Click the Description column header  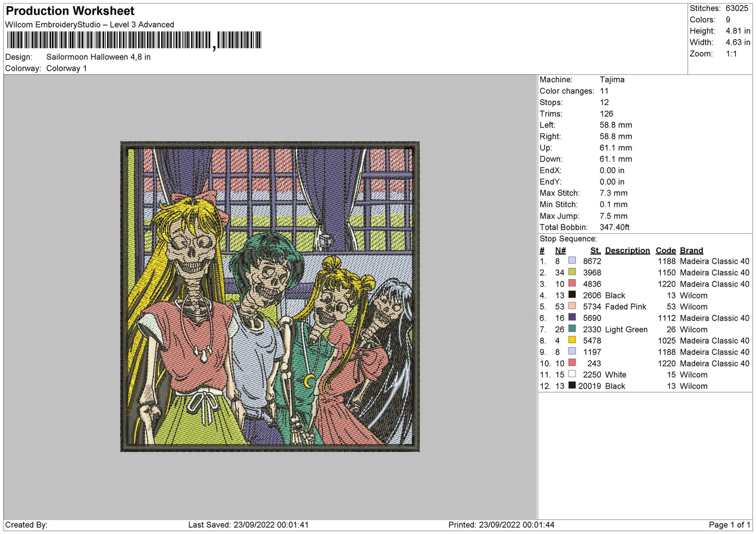(627, 251)
